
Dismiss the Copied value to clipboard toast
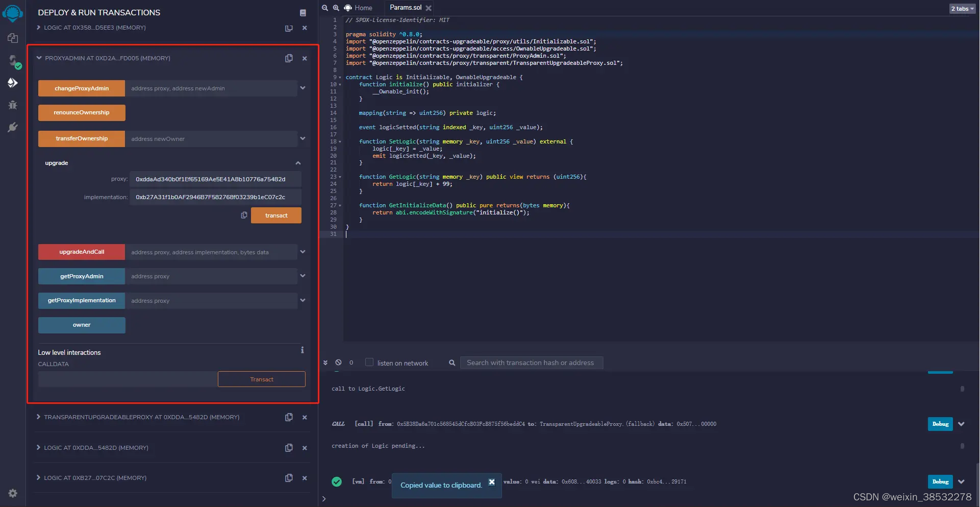click(492, 482)
